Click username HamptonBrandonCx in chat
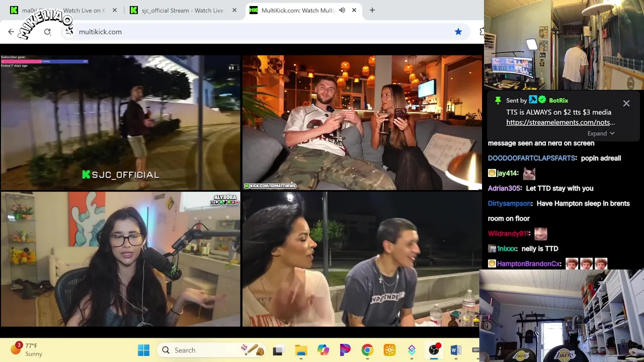This screenshot has width=644, height=362. click(x=528, y=264)
